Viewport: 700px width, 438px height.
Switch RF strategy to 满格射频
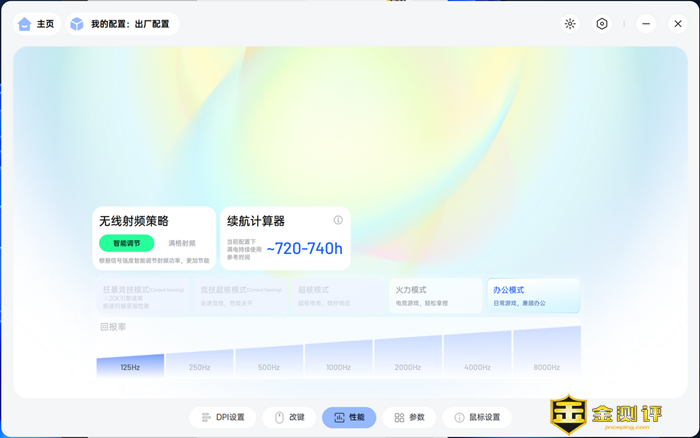[x=182, y=243]
